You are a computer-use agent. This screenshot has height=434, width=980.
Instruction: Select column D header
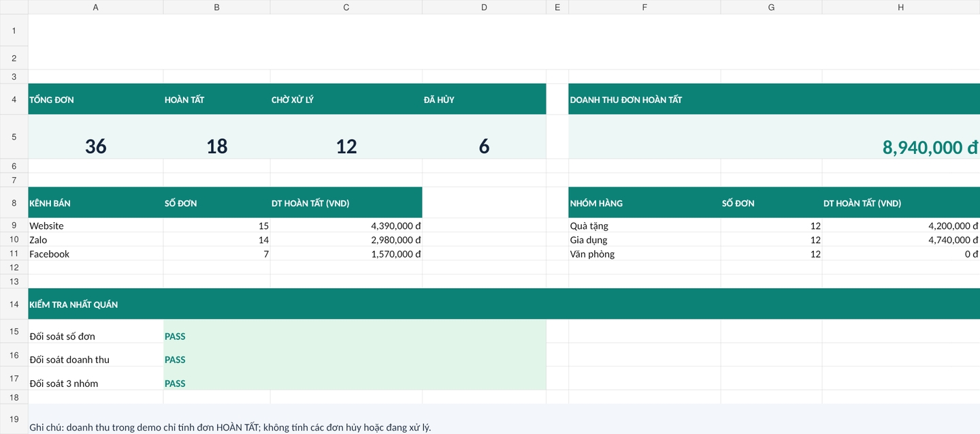click(x=484, y=7)
